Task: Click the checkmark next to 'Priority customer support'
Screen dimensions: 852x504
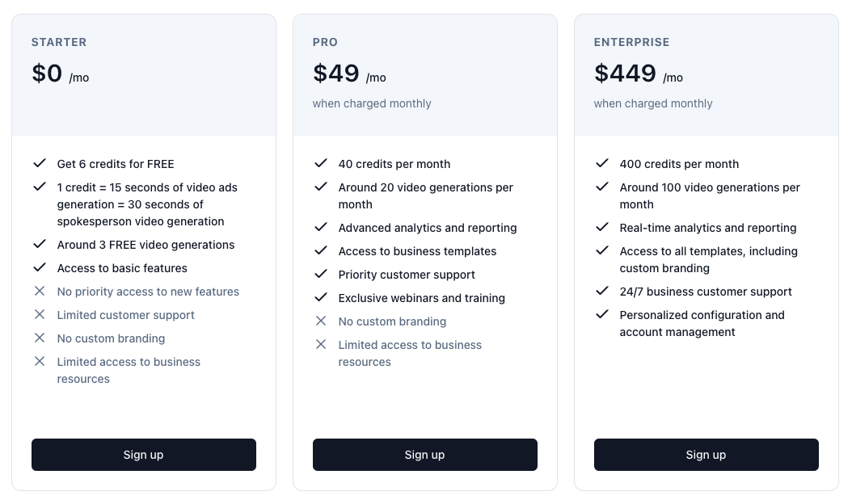Action: point(321,274)
